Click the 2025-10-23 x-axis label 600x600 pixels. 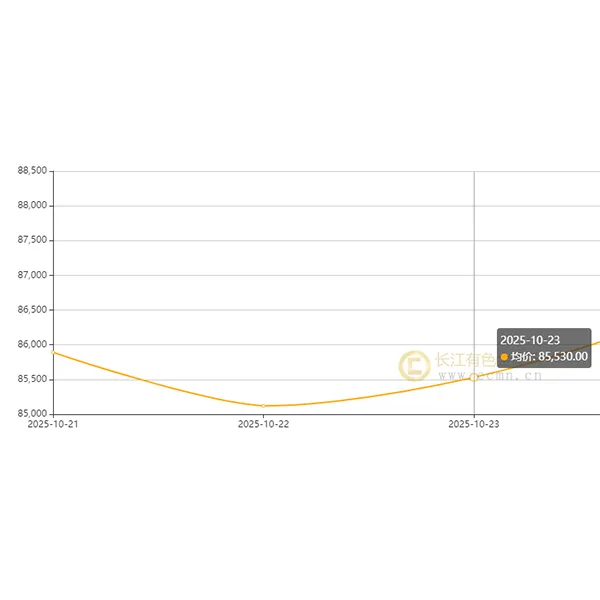tap(474, 424)
